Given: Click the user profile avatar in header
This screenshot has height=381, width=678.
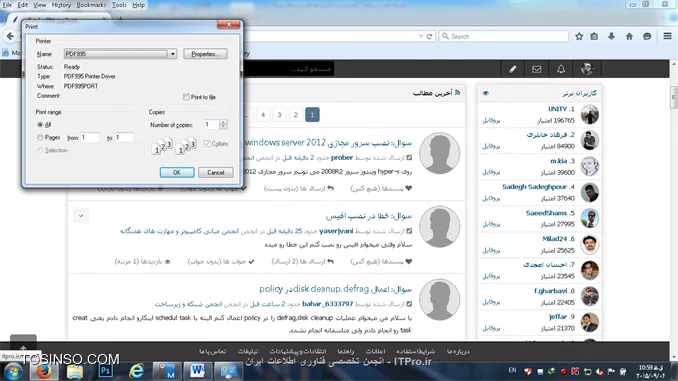Looking at the screenshot, I should (x=587, y=69).
